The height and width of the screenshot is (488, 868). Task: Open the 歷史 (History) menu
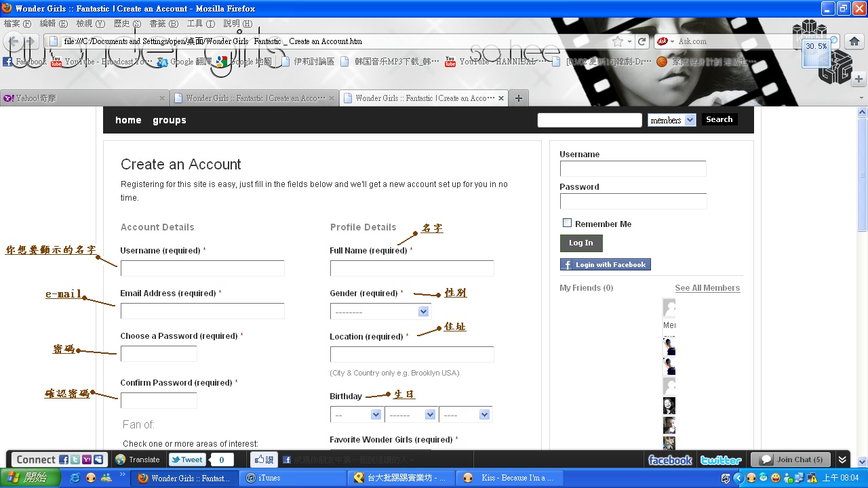point(127,24)
